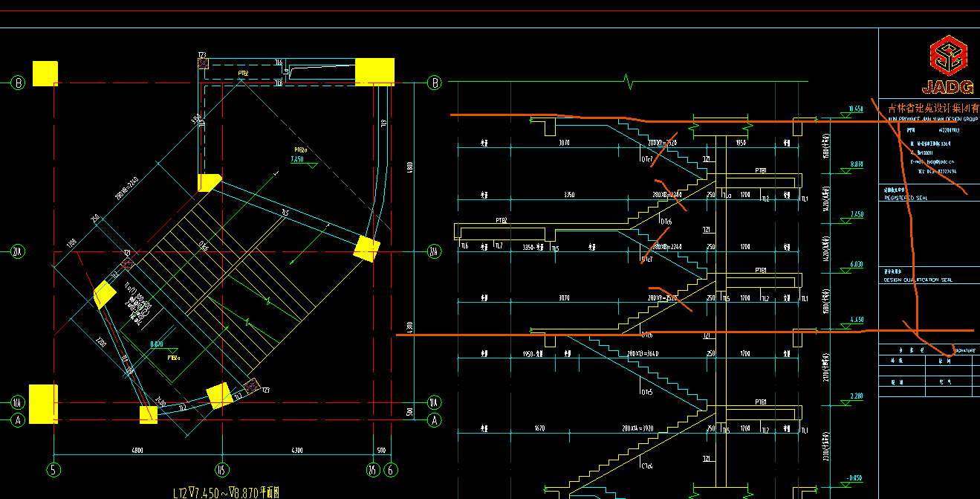The image size is (980, 499).
Task: Click the CTc4 stair label
Action: tap(647, 466)
